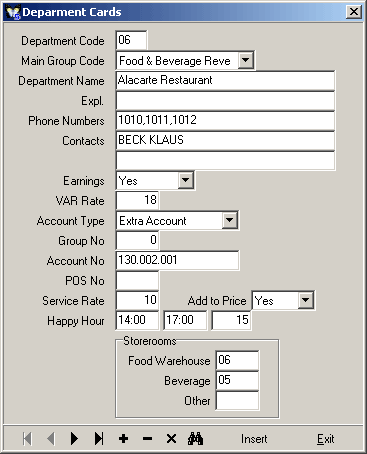Click Happy Hour end time 17:00
367x454 pixels.
pos(185,320)
